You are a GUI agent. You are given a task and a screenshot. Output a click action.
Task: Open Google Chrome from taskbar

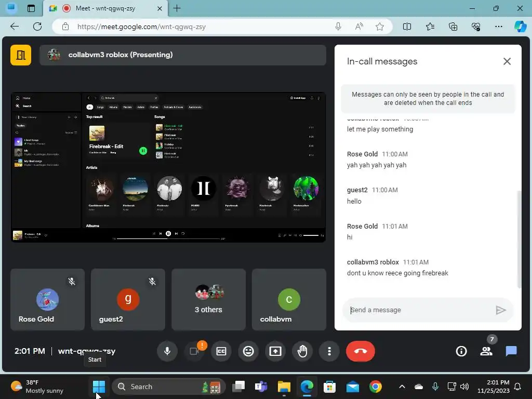(x=375, y=387)
